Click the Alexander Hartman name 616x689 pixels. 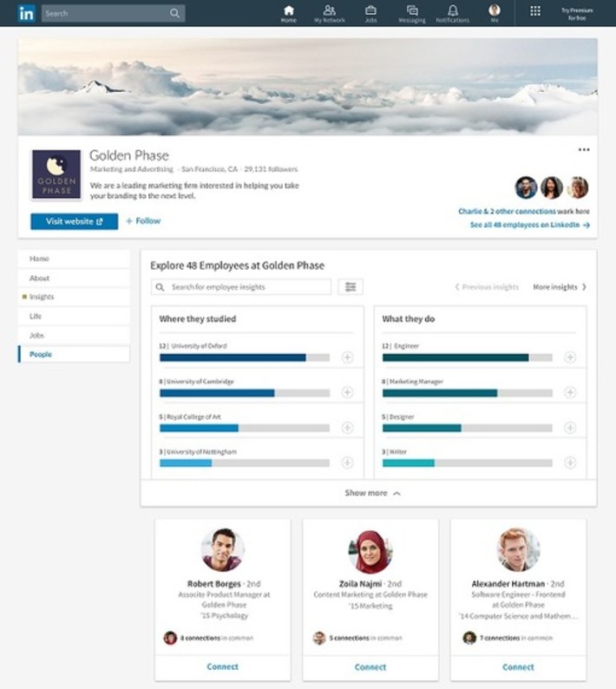508,584
